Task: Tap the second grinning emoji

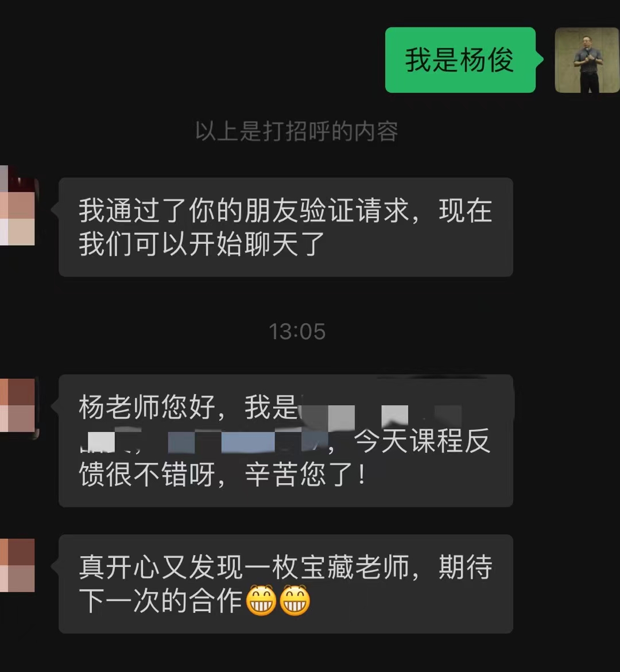Action: [295, 600]
